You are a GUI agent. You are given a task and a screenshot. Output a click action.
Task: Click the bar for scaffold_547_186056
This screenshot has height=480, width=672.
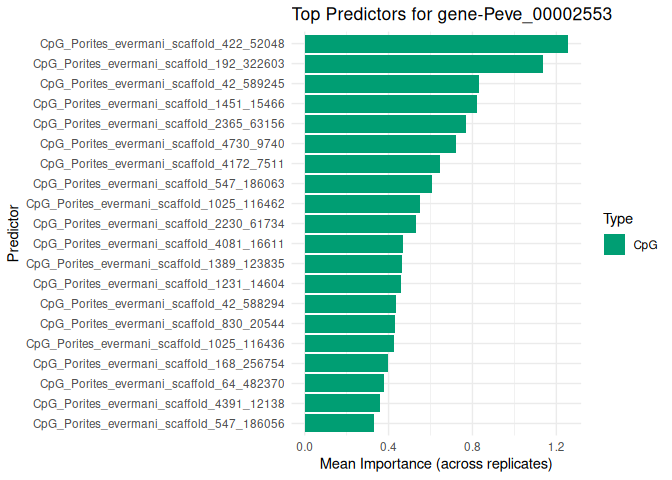[339, 423]
